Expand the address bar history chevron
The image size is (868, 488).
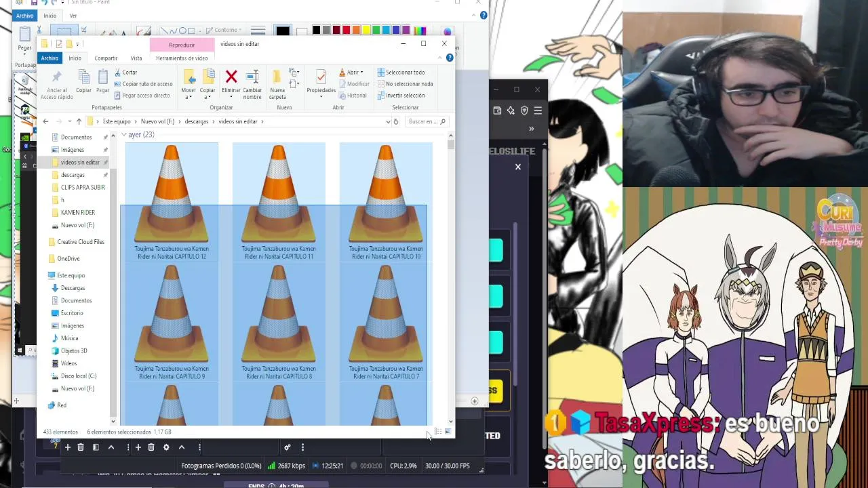387,121
